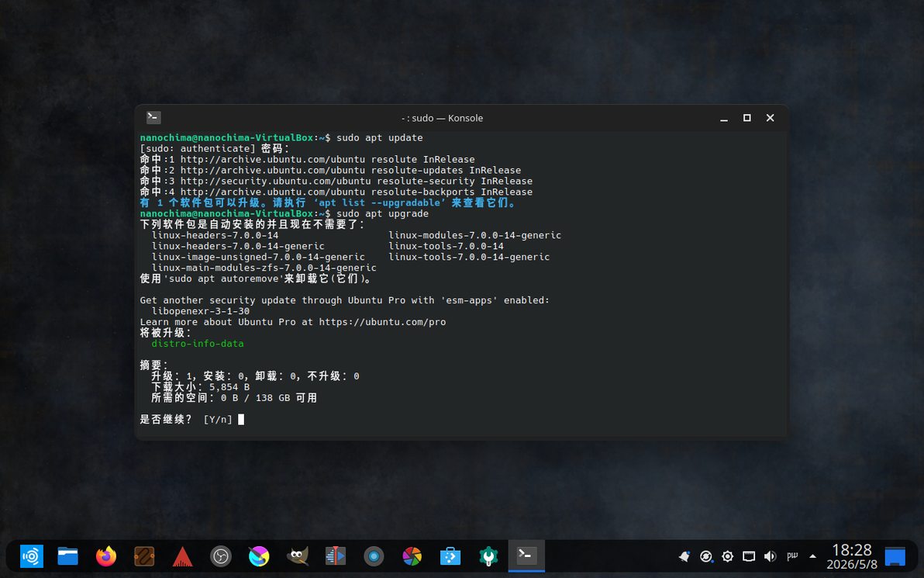Click the '[sudo: authenticate] 密码:' line
The image size is (924, 578).
click(x=215, y=149)
